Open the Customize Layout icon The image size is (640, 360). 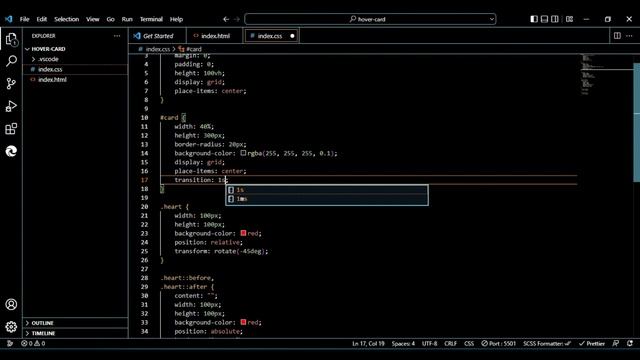[569, 19]
